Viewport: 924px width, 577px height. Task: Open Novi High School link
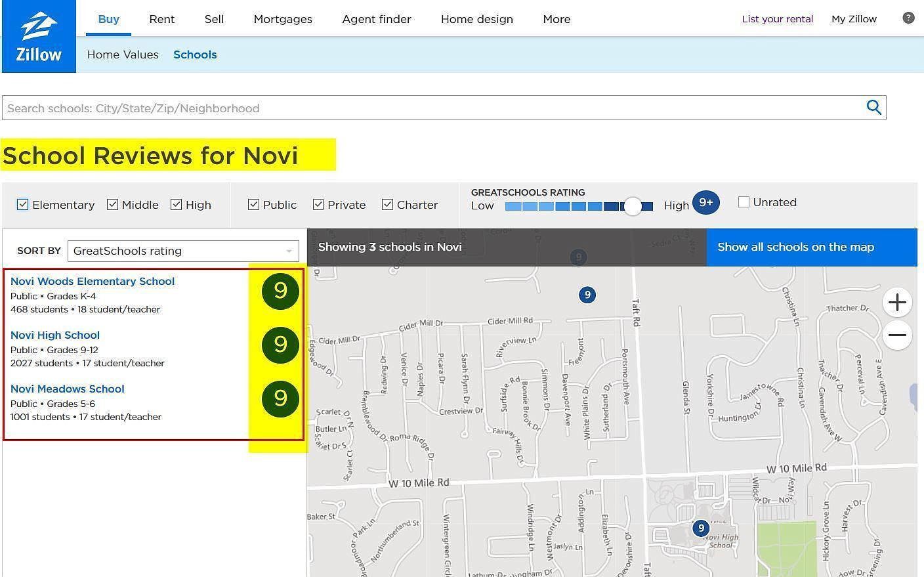click(55, 335)
